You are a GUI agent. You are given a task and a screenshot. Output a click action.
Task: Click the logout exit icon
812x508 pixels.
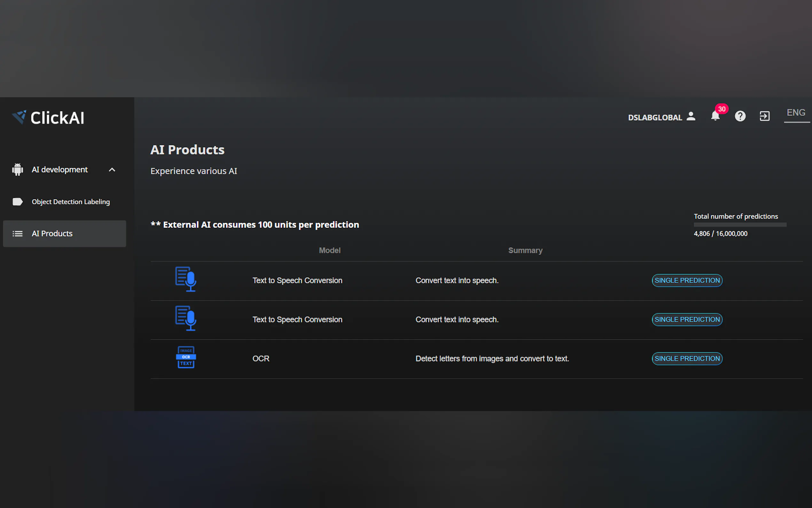point(764,116)
